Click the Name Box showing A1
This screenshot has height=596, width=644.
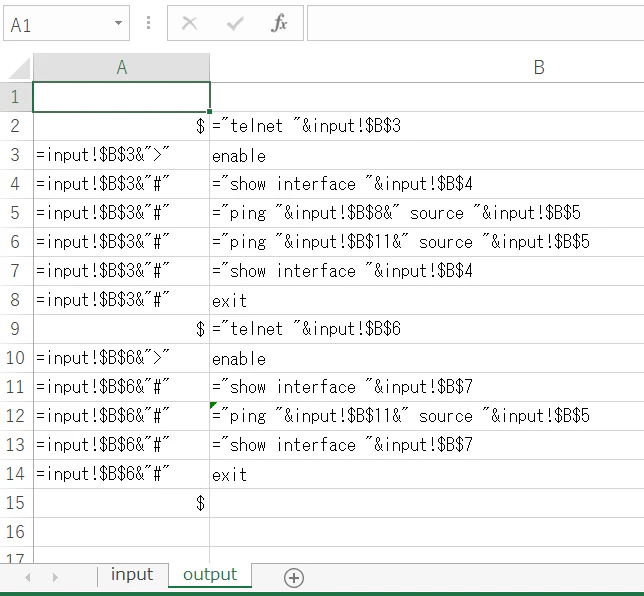[x=66, y=23]
